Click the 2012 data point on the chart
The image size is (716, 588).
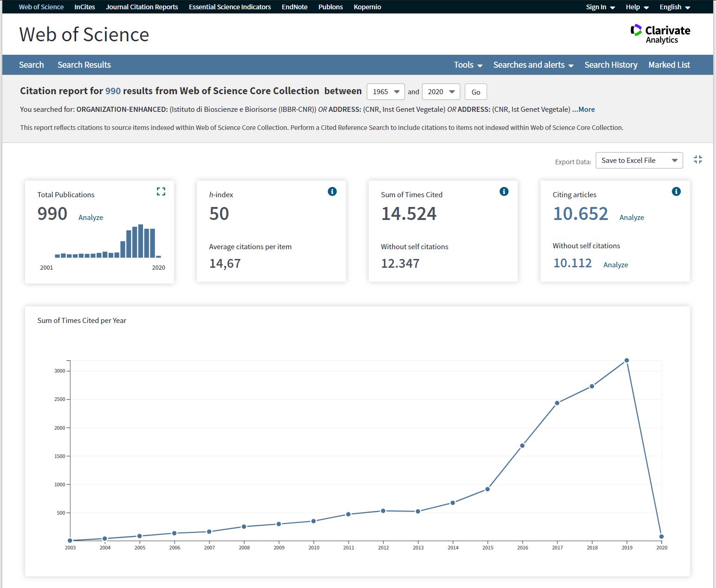[x=383, y=510]
